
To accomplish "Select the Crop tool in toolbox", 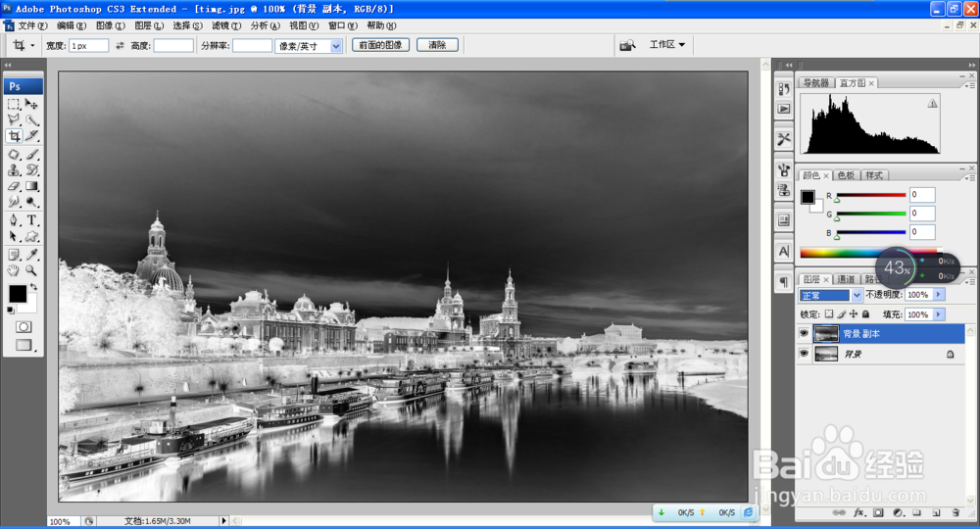I will [x=14, y=135].
